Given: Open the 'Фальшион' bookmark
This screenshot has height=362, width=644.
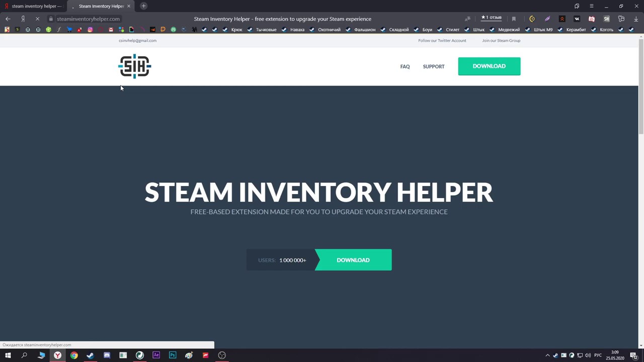Looking at the screenshot, I should tap(361, 30).
